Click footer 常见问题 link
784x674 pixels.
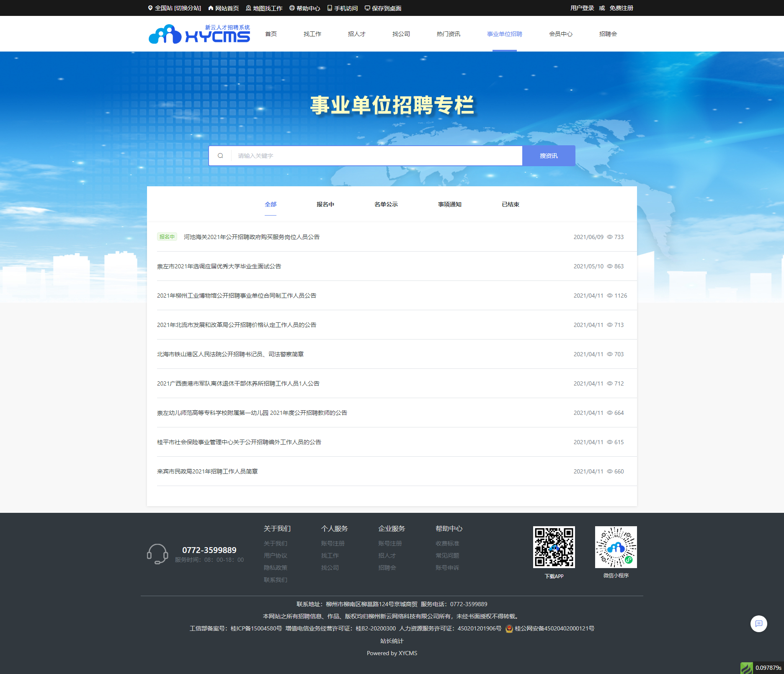tap(447, 556)
